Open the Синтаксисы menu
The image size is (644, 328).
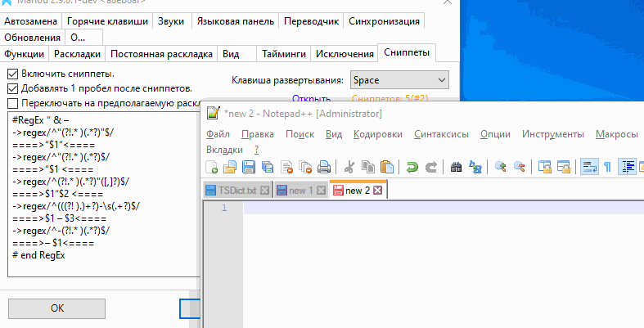pos(442,134)
